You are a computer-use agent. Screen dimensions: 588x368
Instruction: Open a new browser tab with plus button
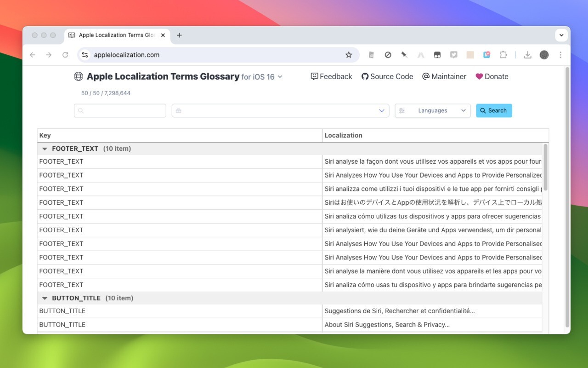coord(179,35)
